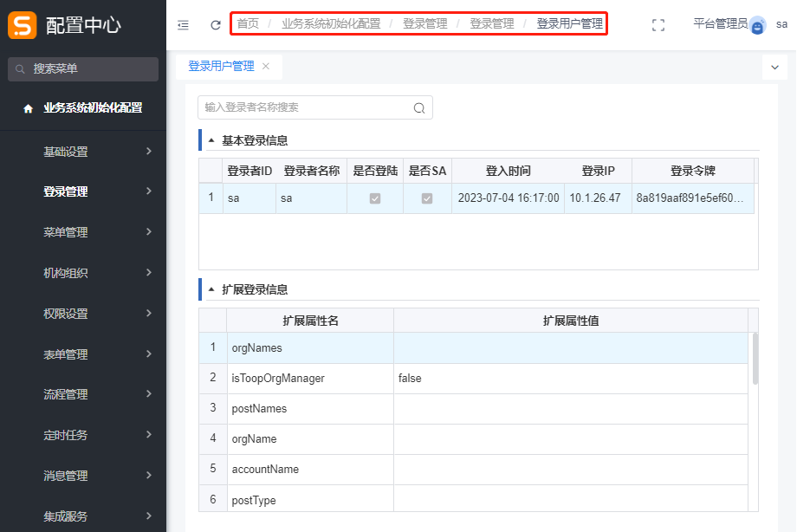797x532 pixels.
Task: Click the 登录者名称 column header
Action: [311, 172]
